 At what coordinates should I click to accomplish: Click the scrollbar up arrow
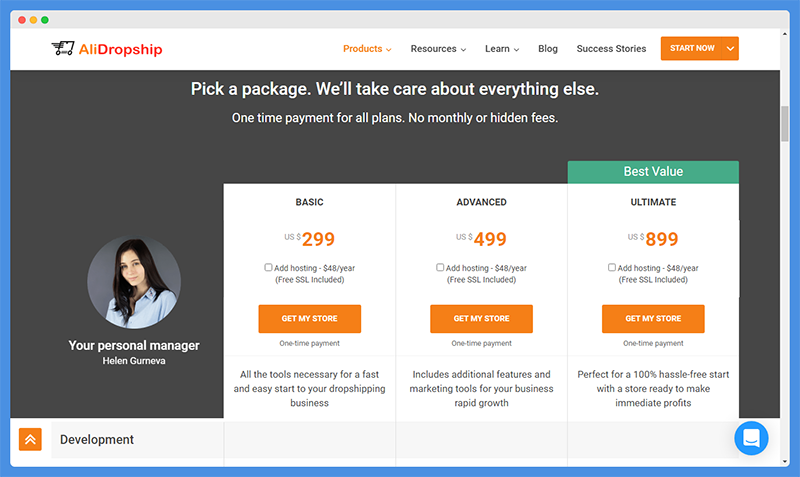click(x=785, y=34)
